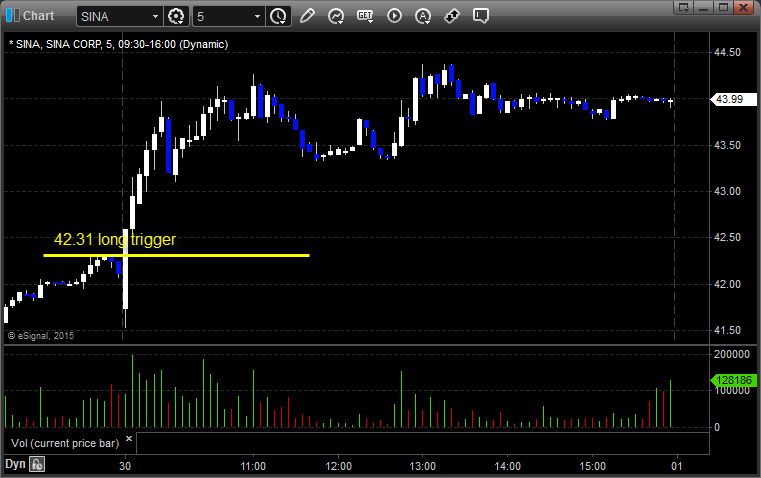Screen dimensions: 761x478
Task: Click the 42.00 price axis label
Action: [728, 284]
